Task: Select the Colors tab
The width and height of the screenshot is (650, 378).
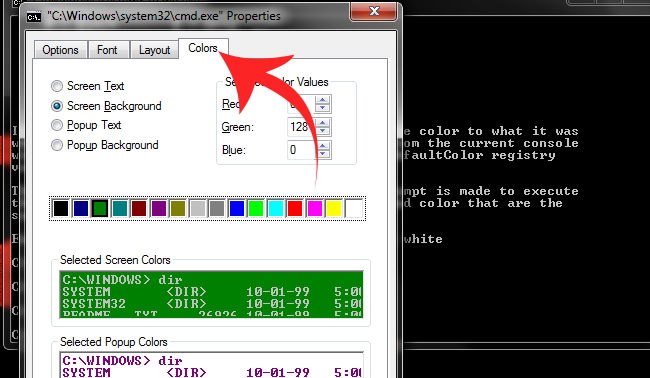Action: point(203,48)
